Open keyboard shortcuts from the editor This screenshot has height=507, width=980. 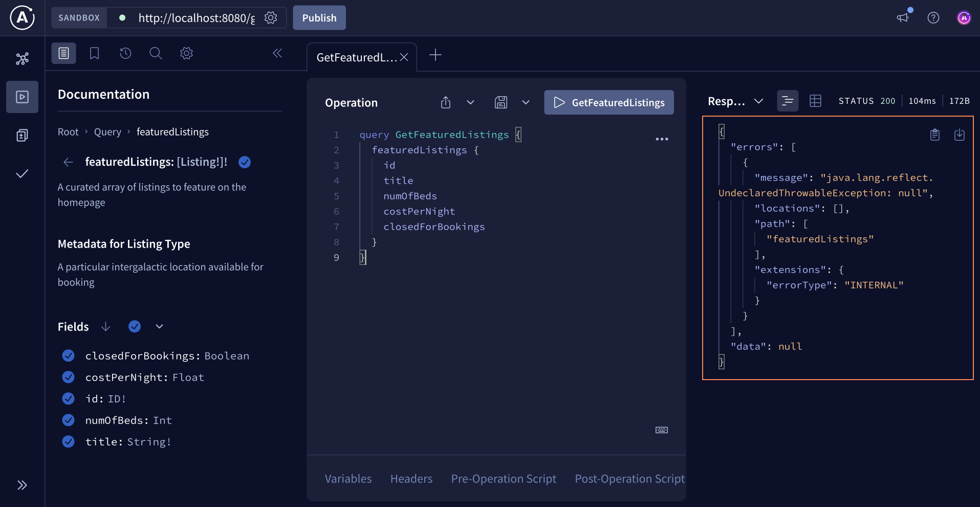tap(661, 430)
